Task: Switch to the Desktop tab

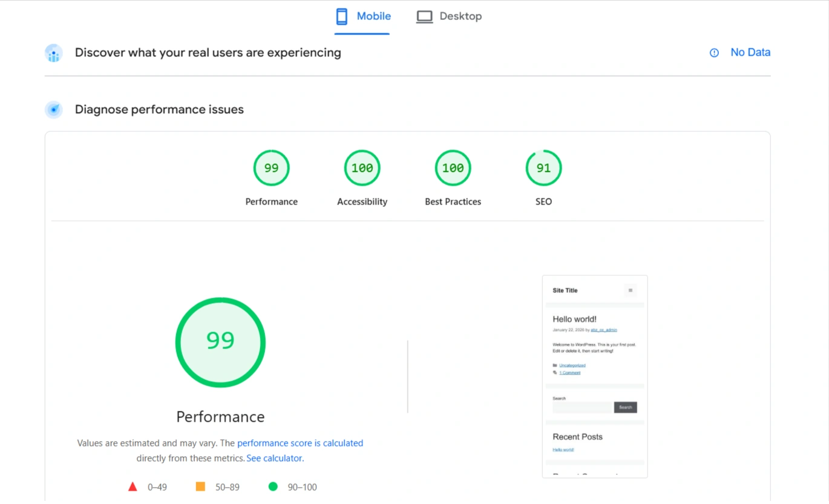Action: [449, 16]
